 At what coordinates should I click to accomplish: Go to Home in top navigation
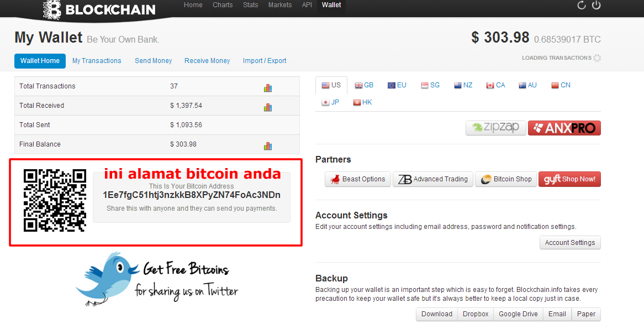pos(193,5)
